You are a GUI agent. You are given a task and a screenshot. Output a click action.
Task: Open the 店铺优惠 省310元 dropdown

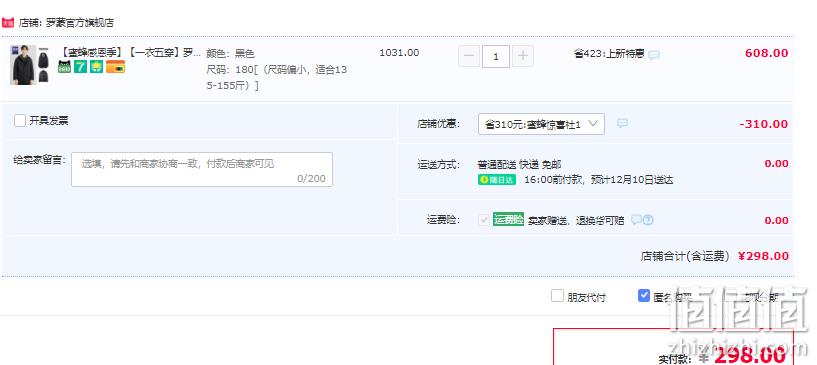541,124
